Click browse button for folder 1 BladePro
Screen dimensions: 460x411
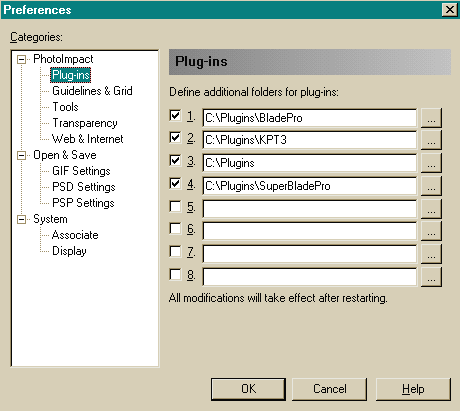(x=431, y=118)
